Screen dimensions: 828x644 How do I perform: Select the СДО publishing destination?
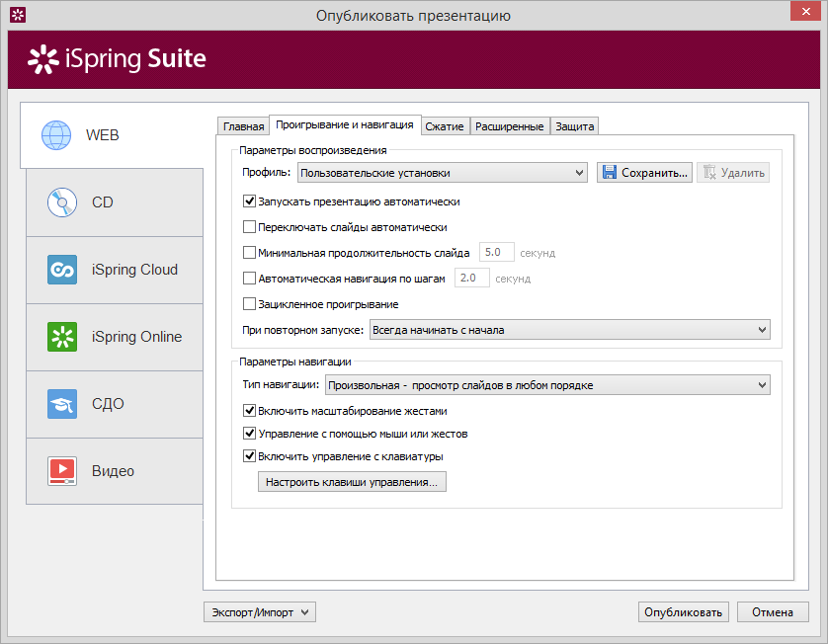click(115, 404)
